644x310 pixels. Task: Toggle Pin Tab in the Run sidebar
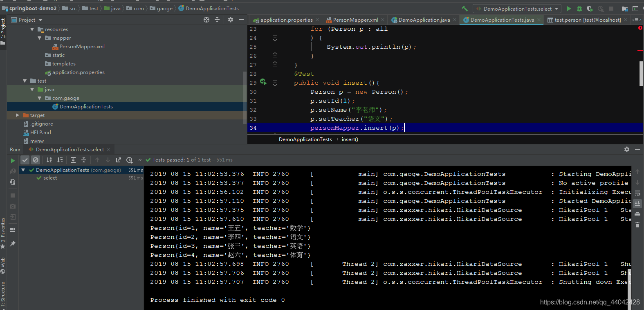(x=13, y=244)
